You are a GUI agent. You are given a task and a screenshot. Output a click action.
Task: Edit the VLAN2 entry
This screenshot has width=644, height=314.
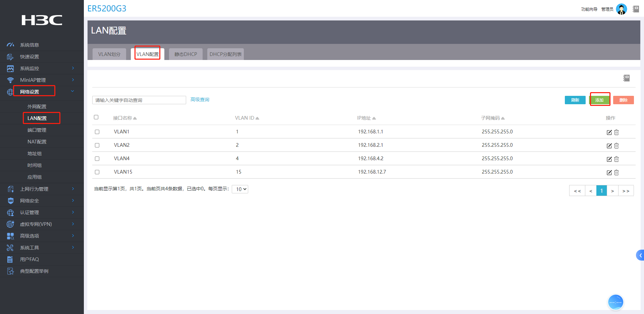609,145
